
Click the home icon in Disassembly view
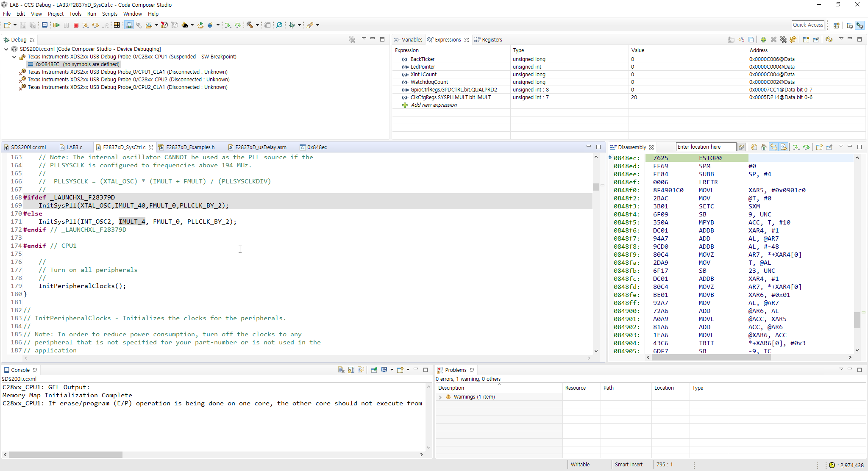[764, 147]
